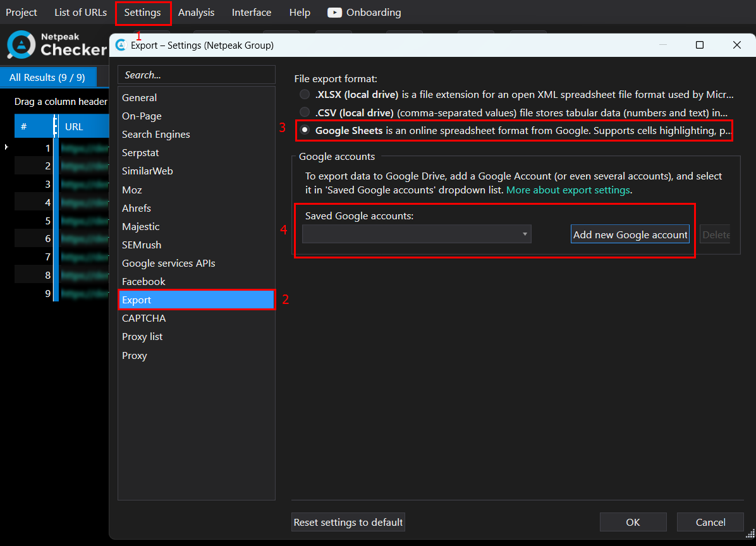This screenshot has height=546, width=756.
Task: Select the .XLSX (local drive) export format
Action: 305,94
